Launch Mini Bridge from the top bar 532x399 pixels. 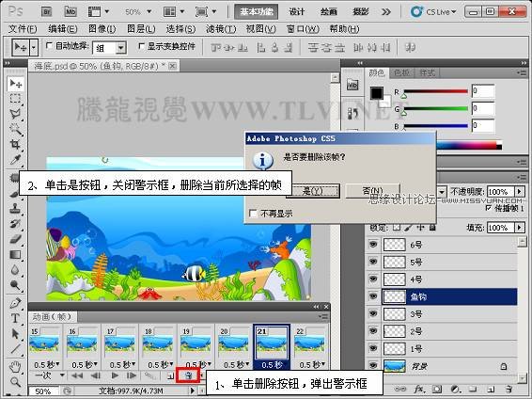tap(70, 12)
